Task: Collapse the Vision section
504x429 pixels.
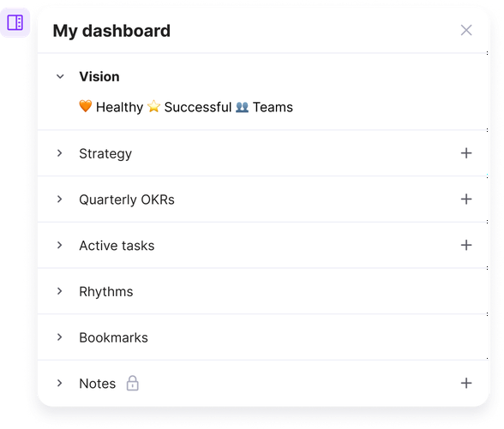Action: point(60,77)
